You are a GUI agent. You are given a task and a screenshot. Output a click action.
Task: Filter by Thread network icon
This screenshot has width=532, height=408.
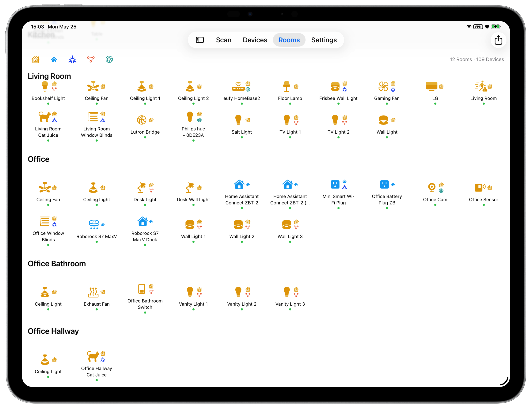coord(91,59)
